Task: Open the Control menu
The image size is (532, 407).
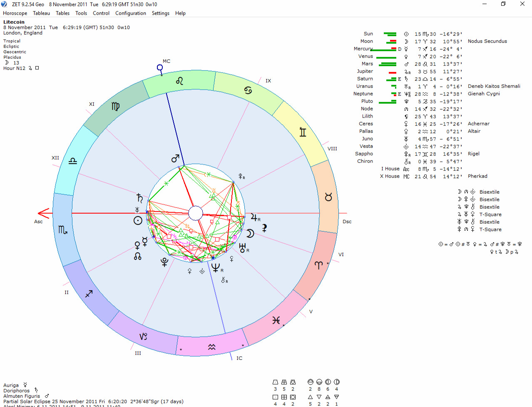Action: (101, 13)
